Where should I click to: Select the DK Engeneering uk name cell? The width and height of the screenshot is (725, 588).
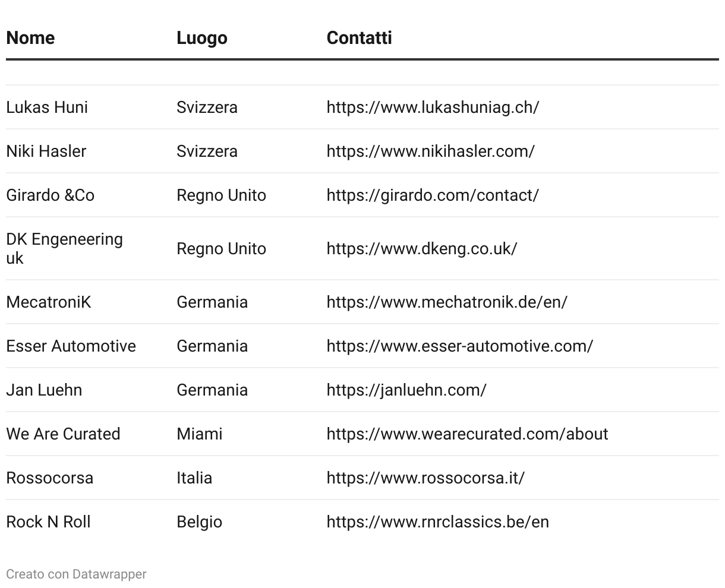pos(64,248)
